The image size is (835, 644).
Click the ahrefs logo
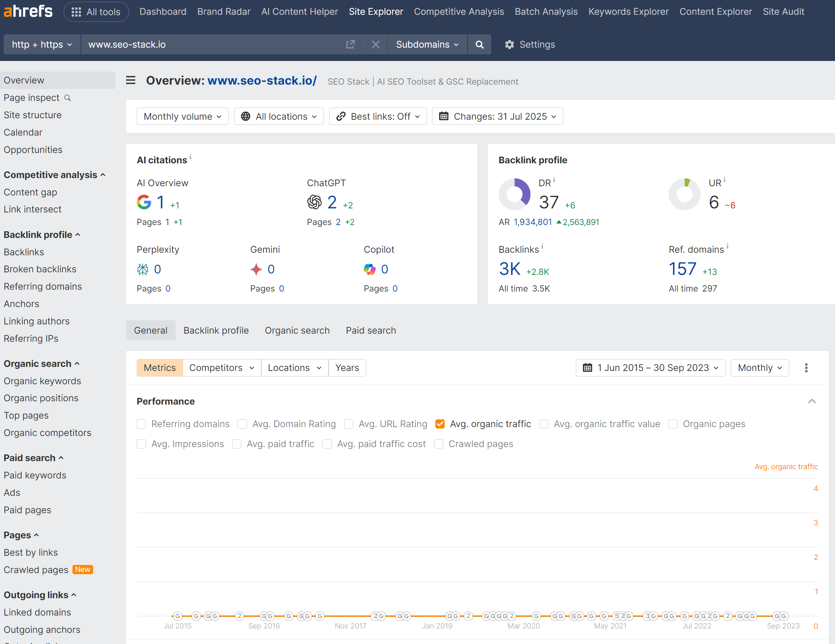(28, 11)
